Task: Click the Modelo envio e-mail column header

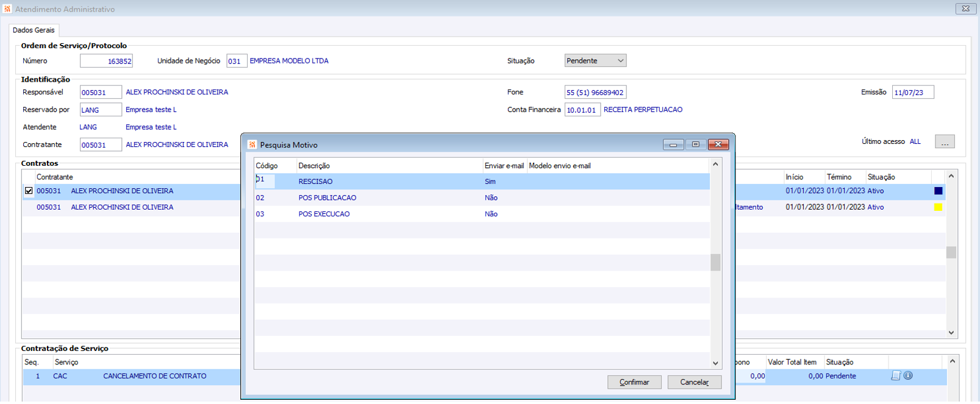Action: pos(560,166)
